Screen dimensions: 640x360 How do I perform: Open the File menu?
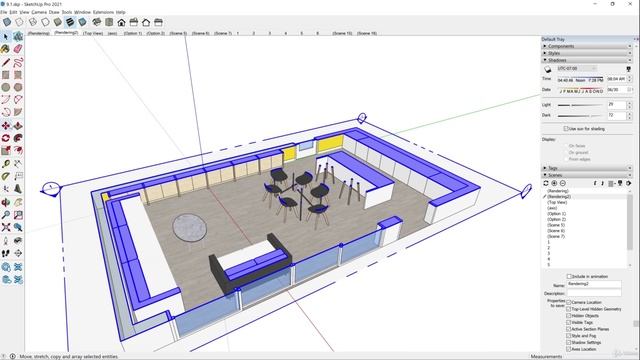coord(4,12)
